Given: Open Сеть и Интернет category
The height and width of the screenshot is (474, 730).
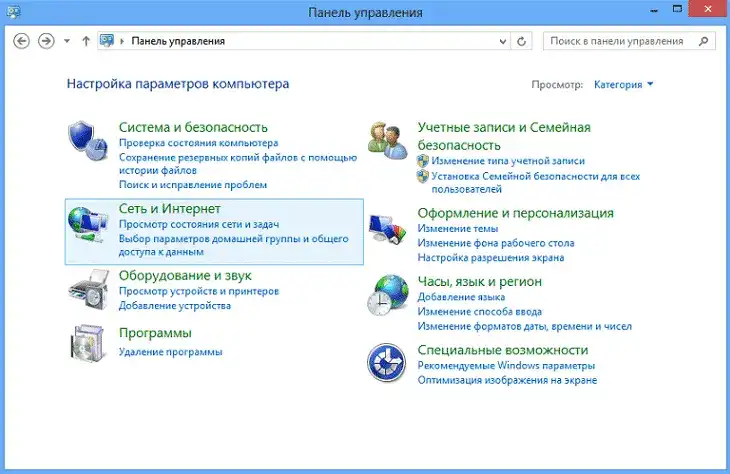Looking at the screenshot, I should (169, 209).
